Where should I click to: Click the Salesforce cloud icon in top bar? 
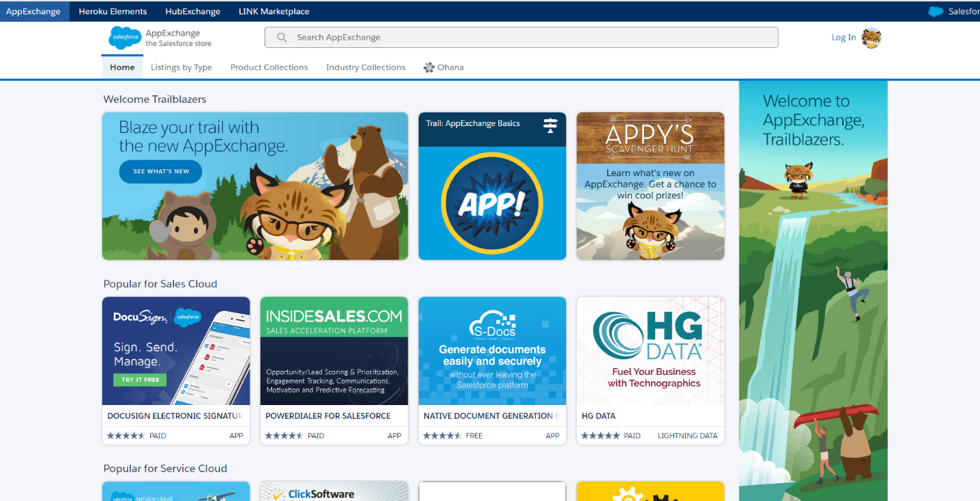[x=935, y=11]
